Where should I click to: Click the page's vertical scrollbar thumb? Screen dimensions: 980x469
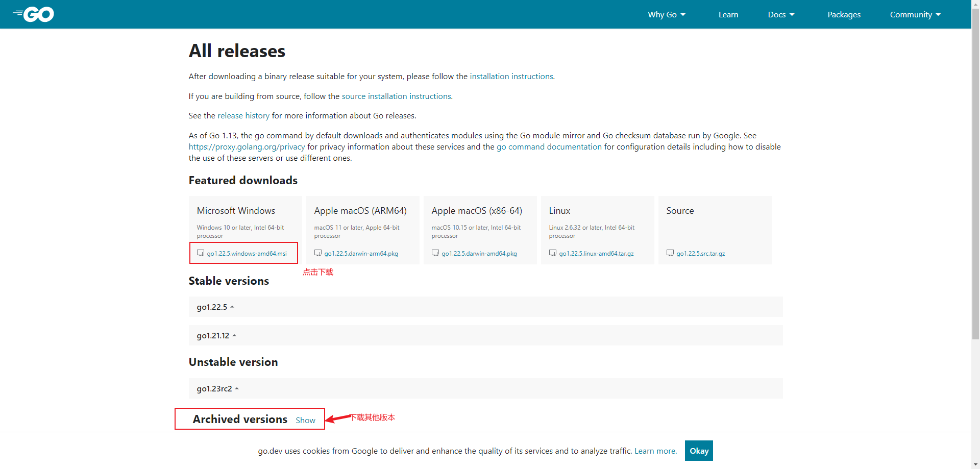[975, 174]
